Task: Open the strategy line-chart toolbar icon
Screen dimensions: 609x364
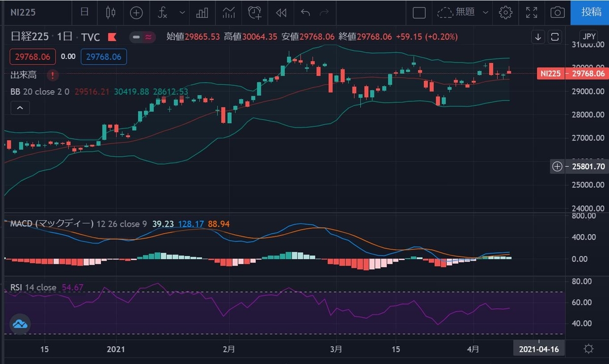Action: 229,13
